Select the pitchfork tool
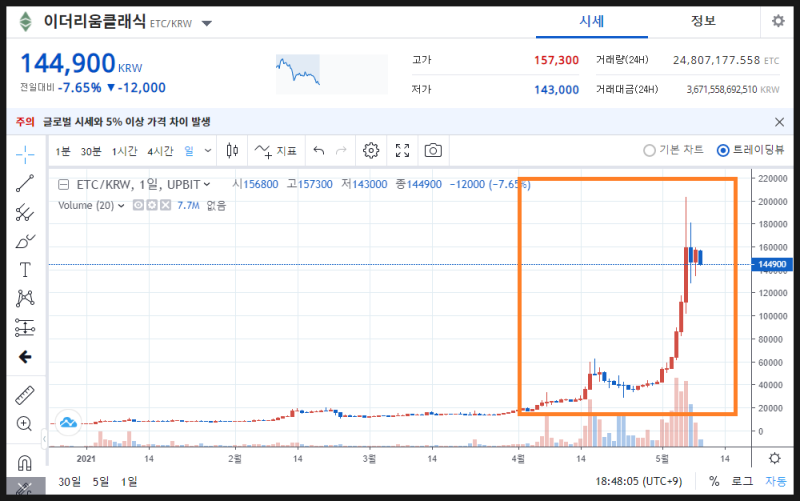Image resolution: width=800 pixels, height=501 pixels. point(24,212)
